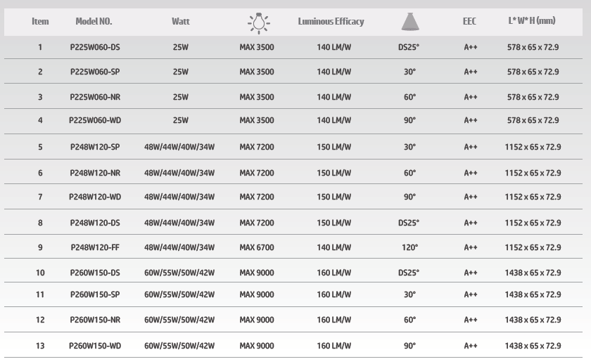
Task: Click the EEC column header
Action: (x=470, y=22)
